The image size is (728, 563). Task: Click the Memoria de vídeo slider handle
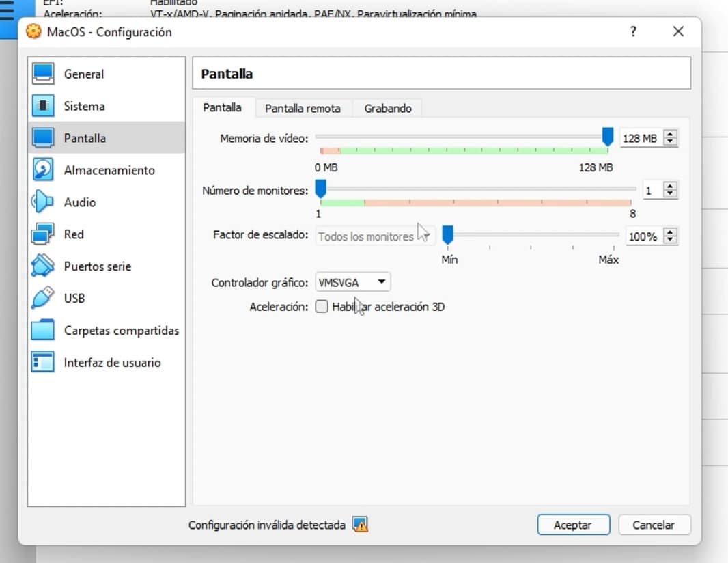coord(607,137)
